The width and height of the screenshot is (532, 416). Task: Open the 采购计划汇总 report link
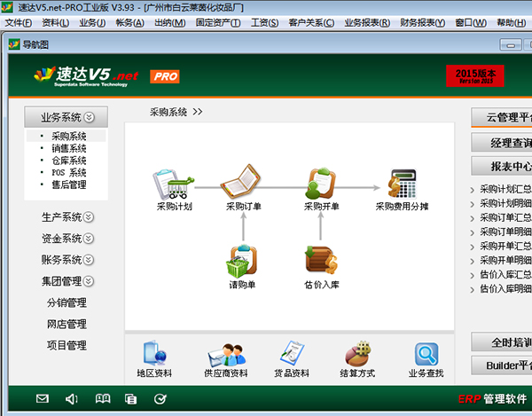(x=505, y=189)
